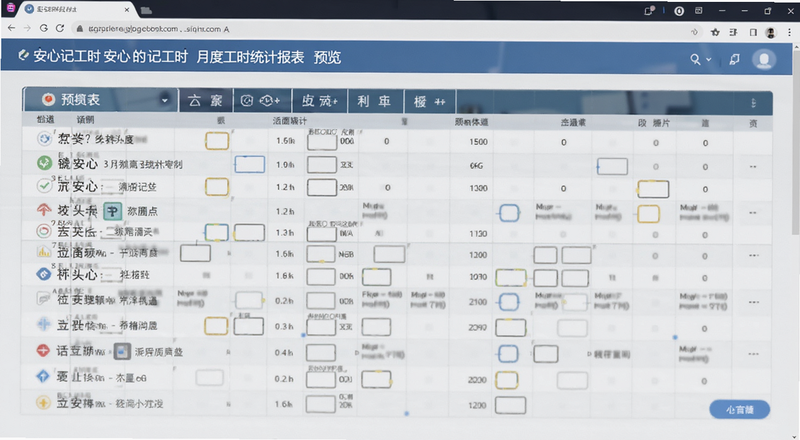Open the toolbar tab marked ++
Screen dimensions: 800x440
pyautogui.click(x=430, y=102)
